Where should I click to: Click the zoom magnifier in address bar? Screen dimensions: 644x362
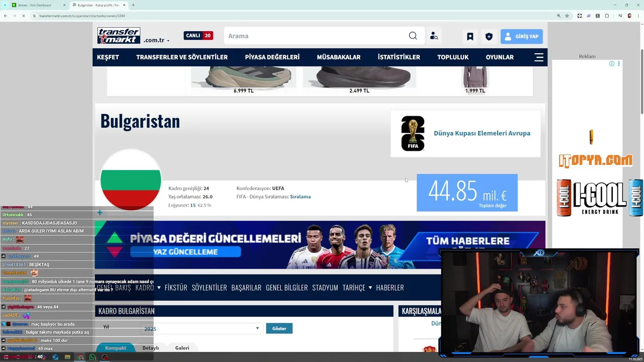pyautogui.click(x=558, y=16)
